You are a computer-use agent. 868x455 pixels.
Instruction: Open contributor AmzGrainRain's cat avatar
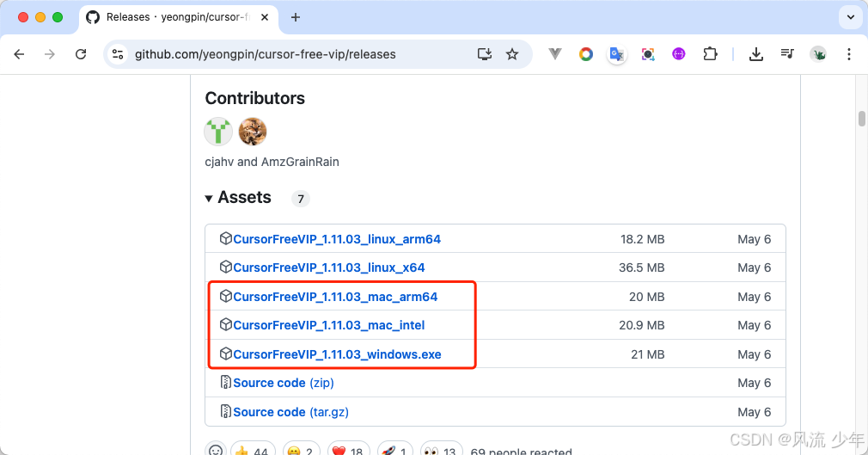[x=253, y=132]
